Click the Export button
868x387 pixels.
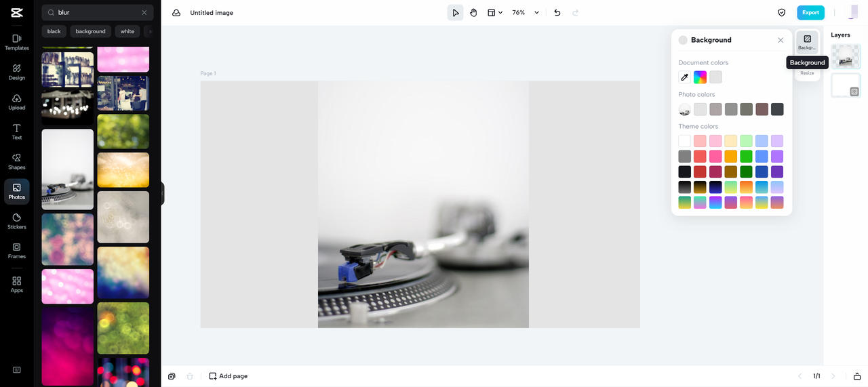[810, 12]
